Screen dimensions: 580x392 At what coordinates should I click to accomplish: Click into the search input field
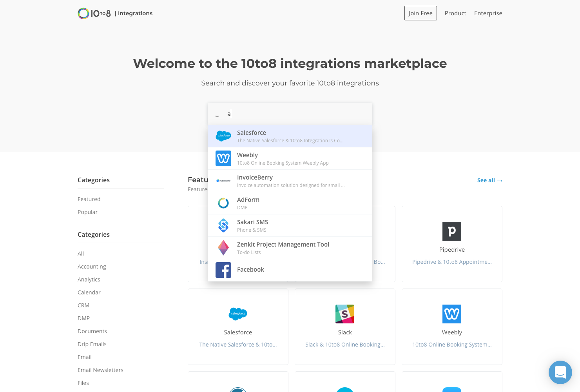[x=290, y=114]
